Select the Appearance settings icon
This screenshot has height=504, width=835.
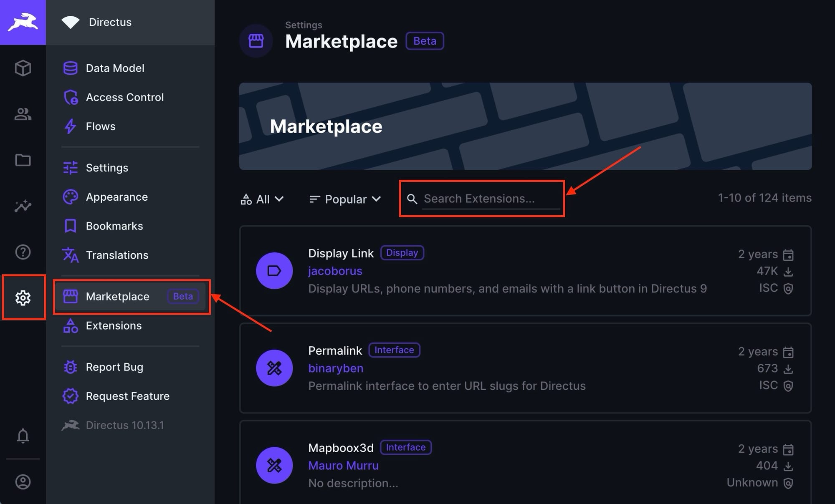tap(71, 196)
